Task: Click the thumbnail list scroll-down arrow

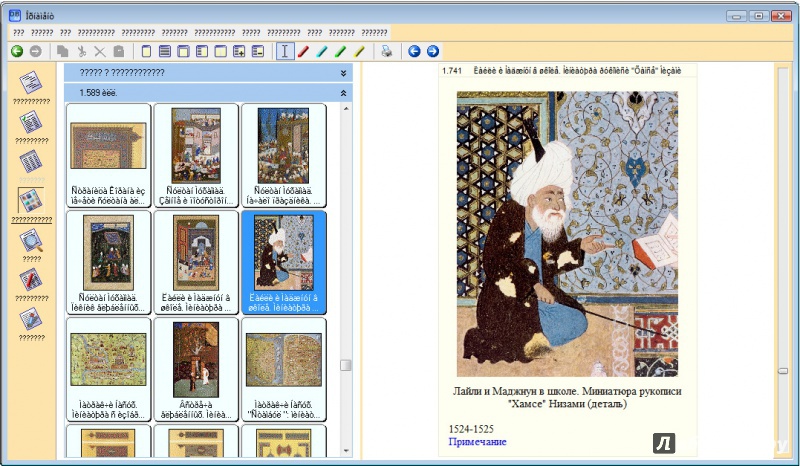Action: click(x=346, y=451)
